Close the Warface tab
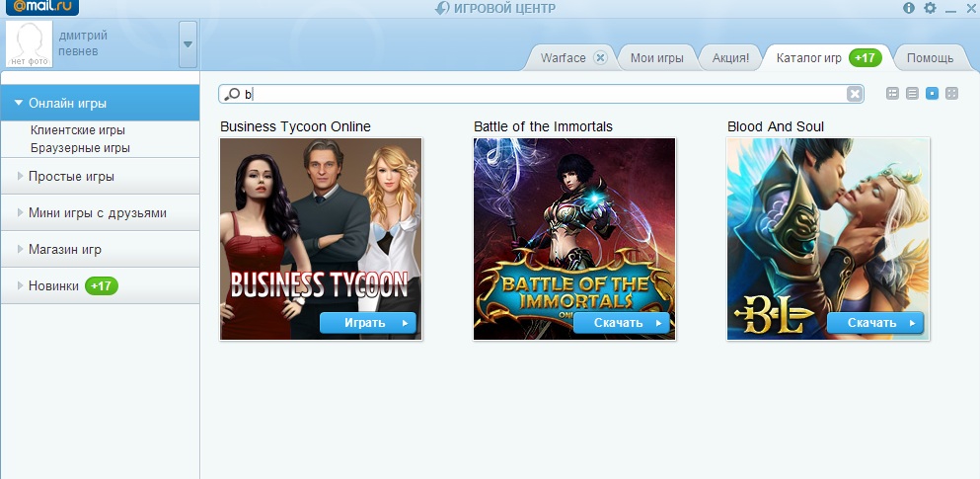 click(x=600, y=57)
